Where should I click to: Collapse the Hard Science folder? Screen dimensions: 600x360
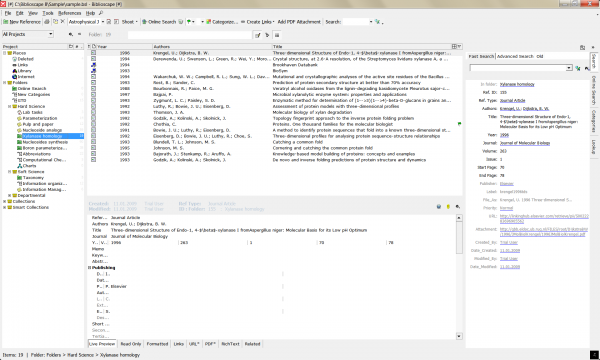10,106
